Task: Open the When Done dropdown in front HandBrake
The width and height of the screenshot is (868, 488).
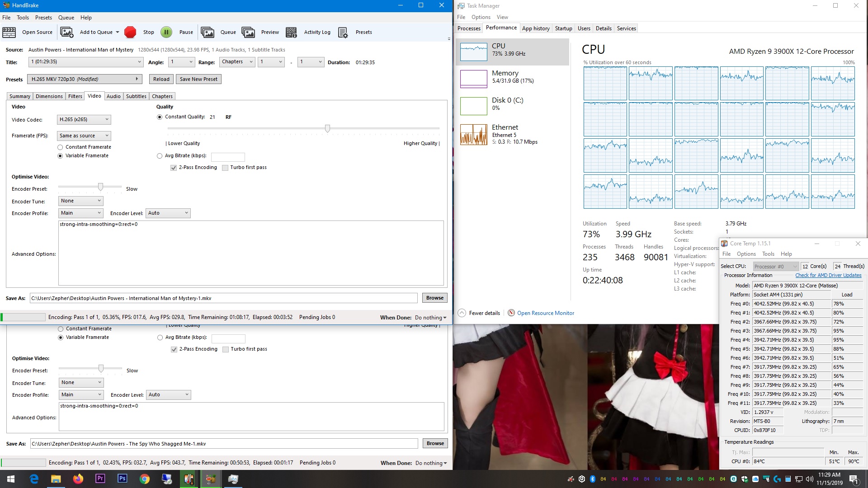Action: (430, 318)
